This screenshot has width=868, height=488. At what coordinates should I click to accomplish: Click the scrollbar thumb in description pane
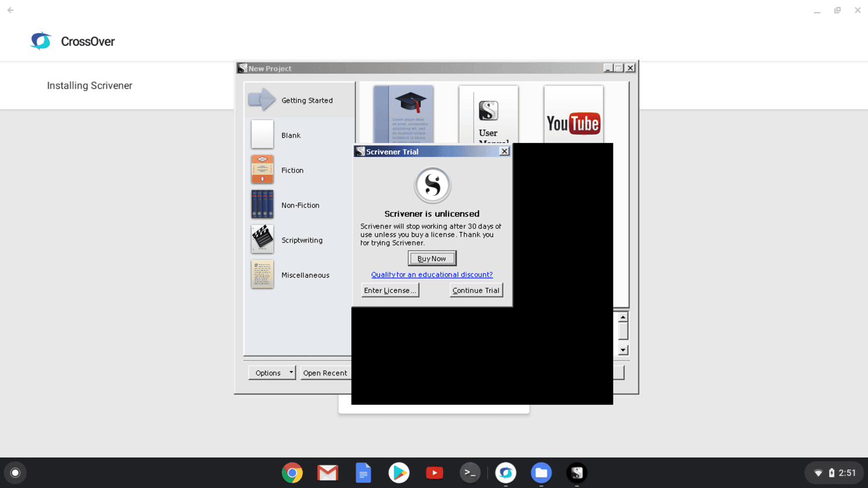pyautogui.click(x=623, y=331)
